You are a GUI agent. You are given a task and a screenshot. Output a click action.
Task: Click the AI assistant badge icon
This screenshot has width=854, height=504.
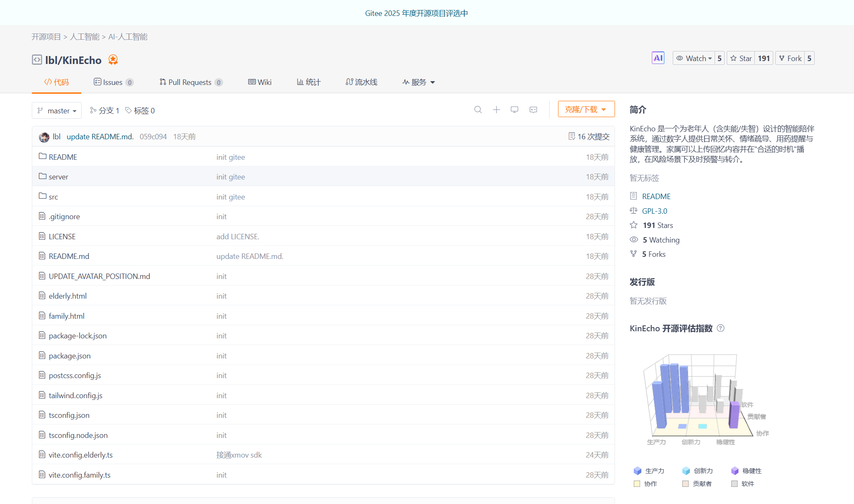point(658,58)
